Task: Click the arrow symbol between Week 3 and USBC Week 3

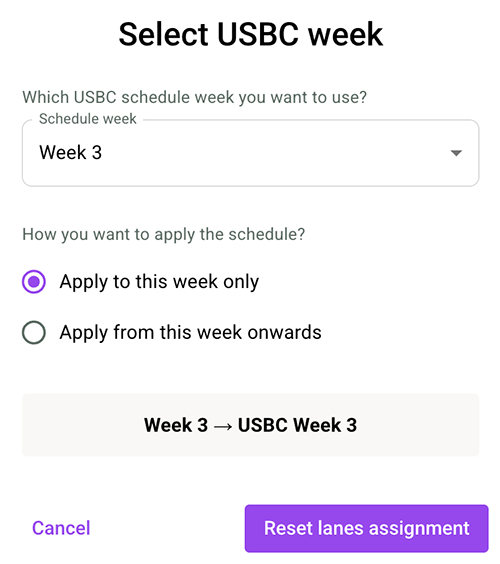Action: tap(223, 426)
